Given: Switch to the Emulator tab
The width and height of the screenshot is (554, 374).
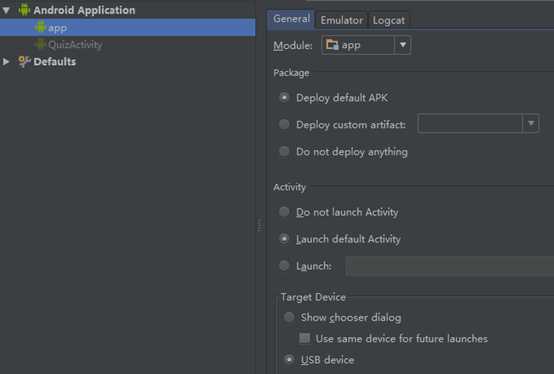Looking at the screenshot, I should tap(341, 20).
